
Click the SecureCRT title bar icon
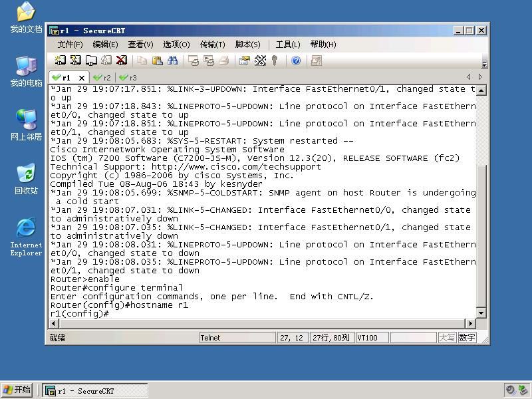[53, 31]
